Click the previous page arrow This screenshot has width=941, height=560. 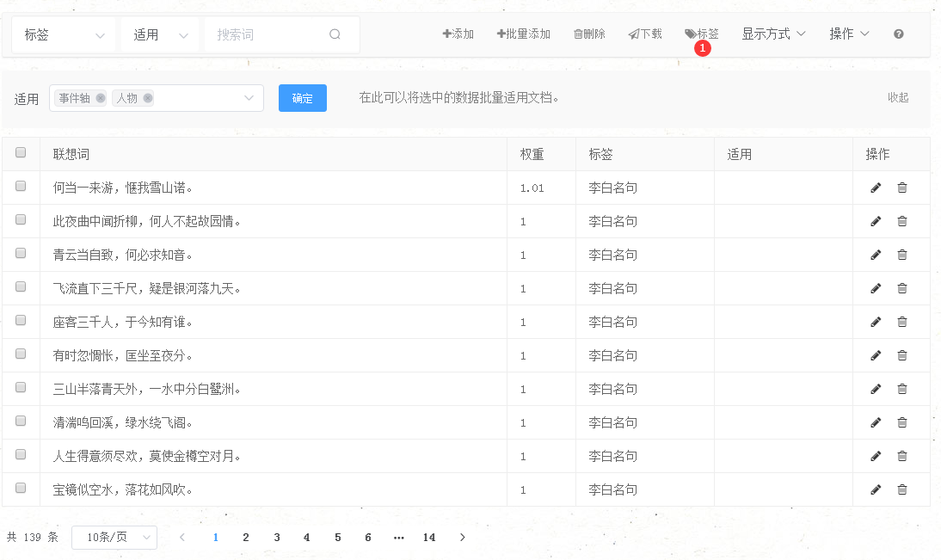[182, 537]
